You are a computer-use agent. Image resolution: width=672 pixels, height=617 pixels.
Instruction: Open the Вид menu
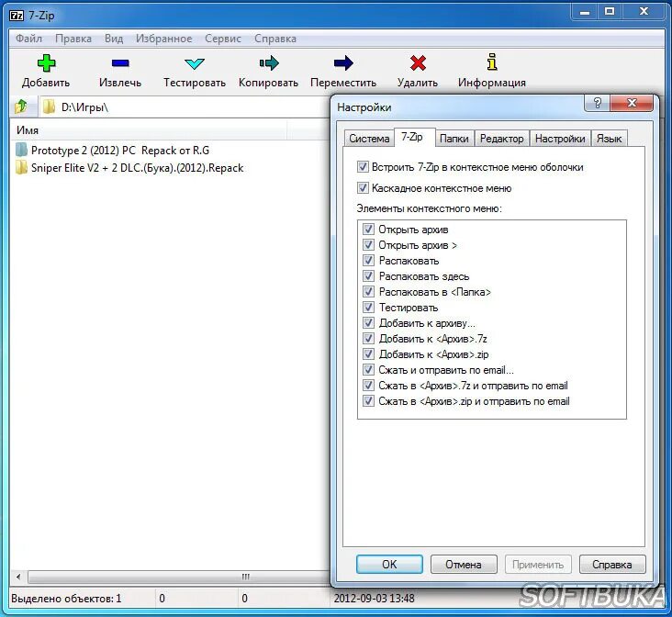(114, 39)
